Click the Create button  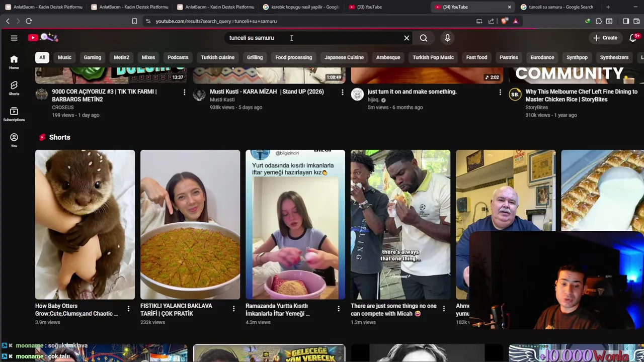click(x=605, y=38)
